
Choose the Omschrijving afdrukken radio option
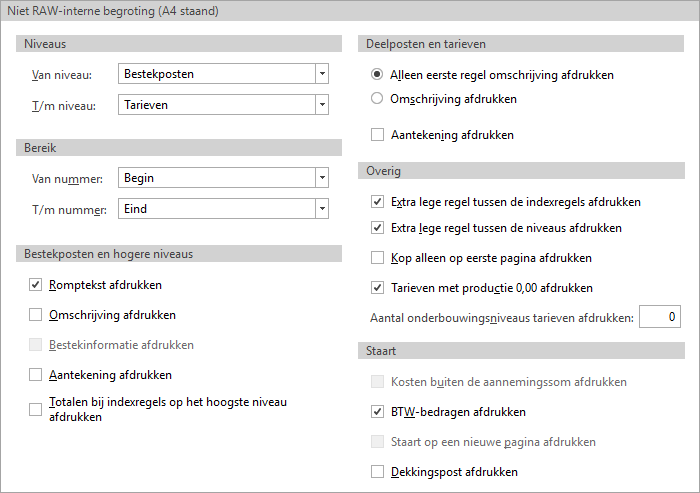[x=377, y=99]
